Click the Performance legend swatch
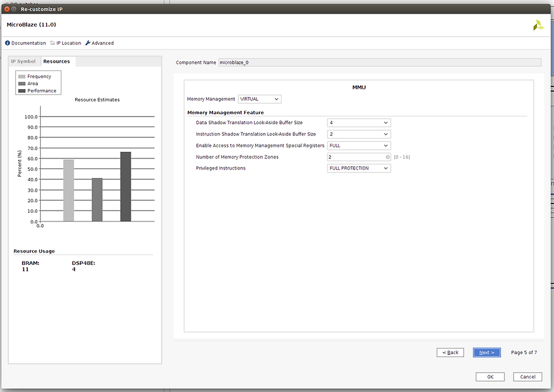Viewport: 554px width, 392px height. pyautogui.click(x=22, y=90)
